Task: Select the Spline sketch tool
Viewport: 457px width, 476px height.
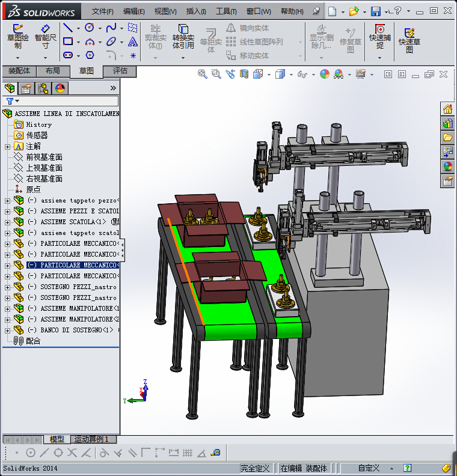Action: pyautogui.click(x=111, y=28)
